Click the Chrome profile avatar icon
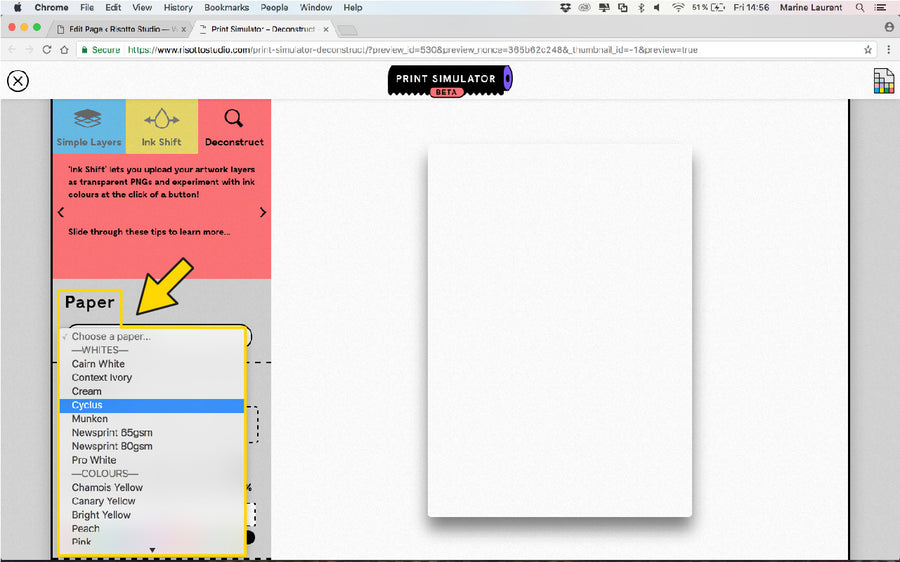The image size is (900, 562). 889,27
